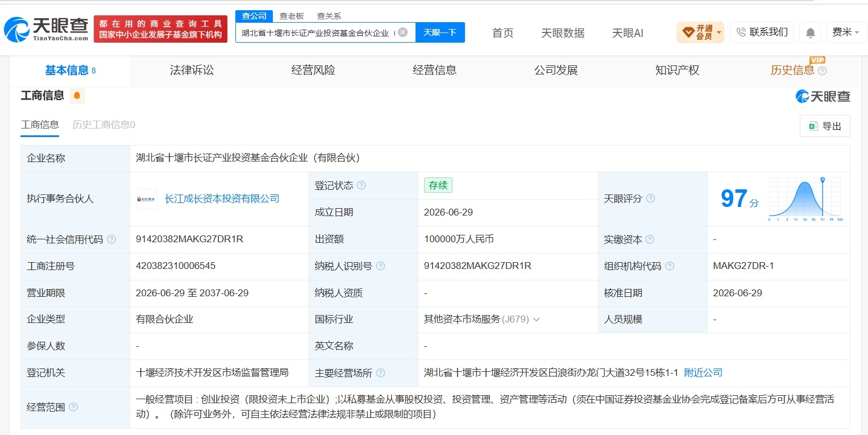Click the phone icon on 联系我们
This screenshot has height=435, width=868.
click(741, 32)
